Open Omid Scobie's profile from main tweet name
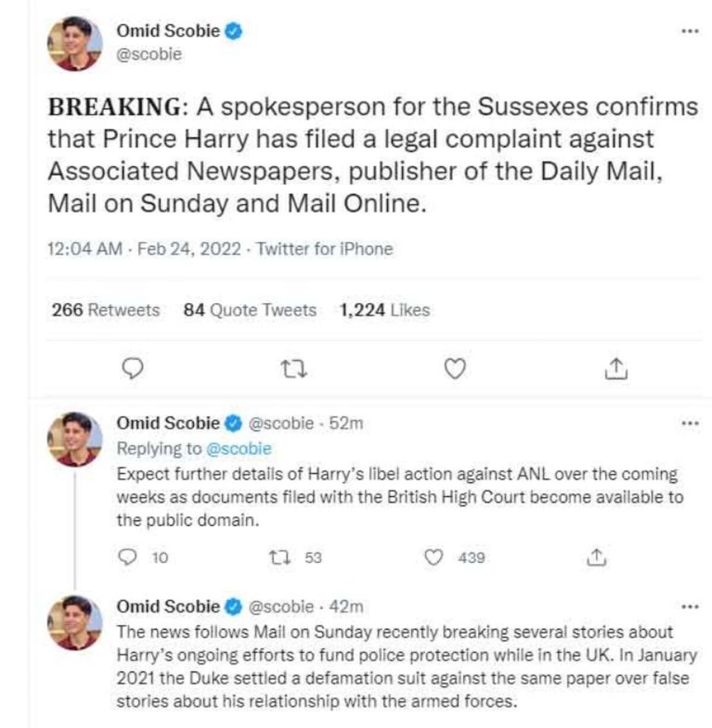 pyautogui.click(x=168, y=31)
